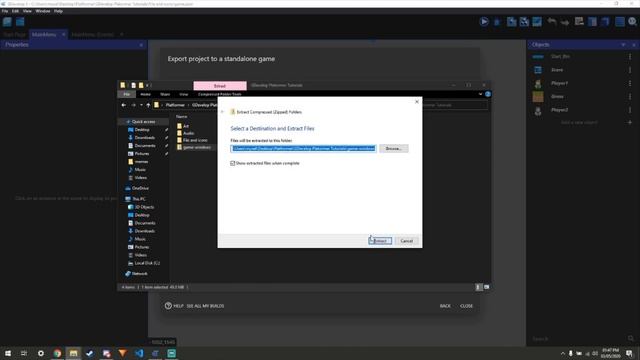Click HELP in the GDevelop export dialog
The image size is (640, 360).
pos(174,306)
